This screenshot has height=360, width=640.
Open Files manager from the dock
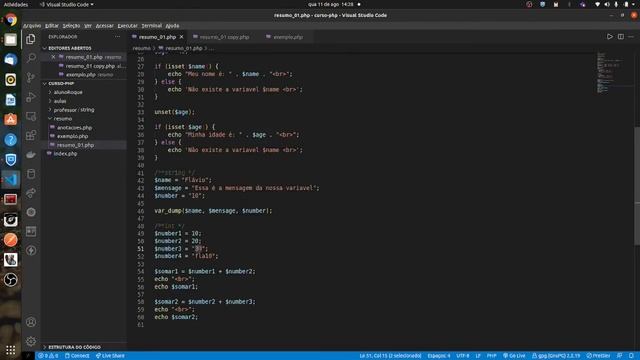pos(11,40)
